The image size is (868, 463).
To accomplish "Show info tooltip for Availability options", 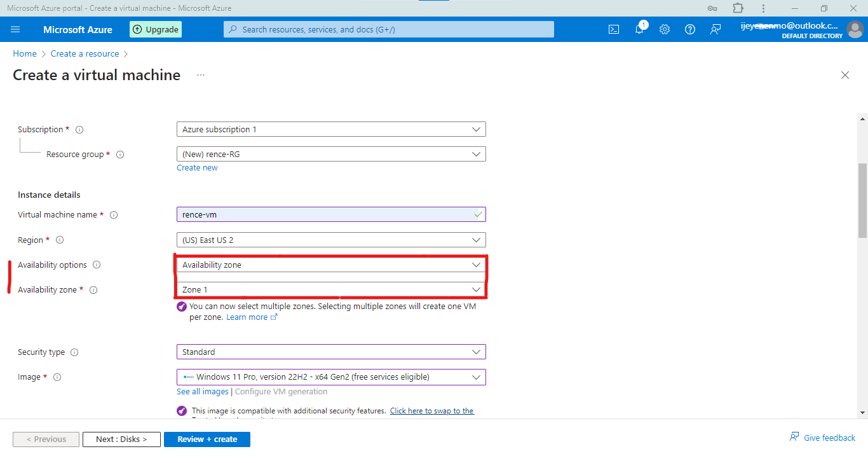I will [97, 265].
